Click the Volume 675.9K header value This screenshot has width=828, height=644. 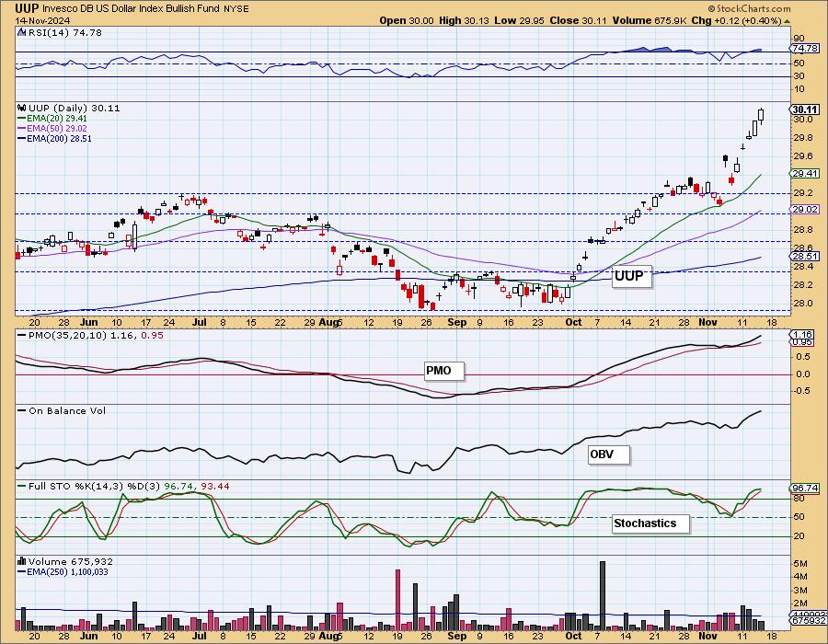click(x=650, y=20)
